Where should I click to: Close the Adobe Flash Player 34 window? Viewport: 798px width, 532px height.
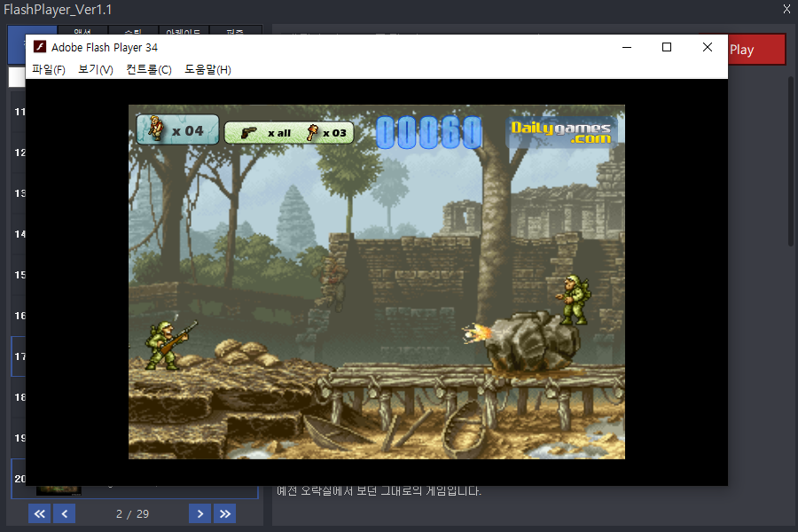[708, 47]
